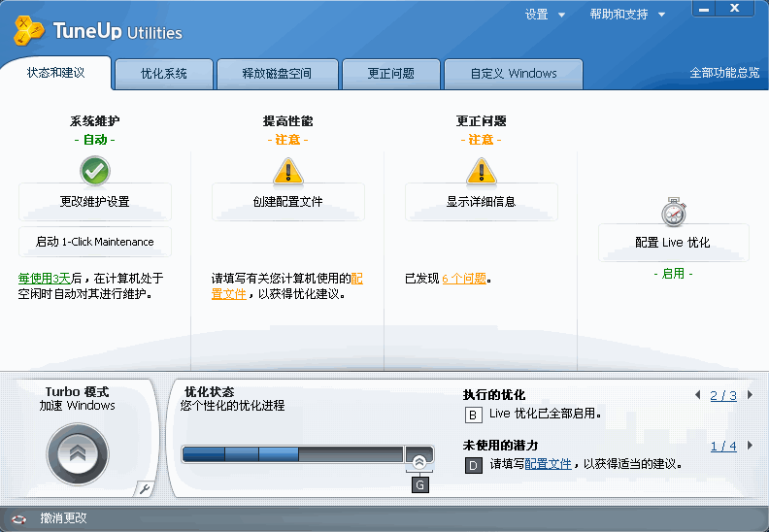Open the 帮助和支持 dropdown menu
The height and width of the screenshot is (532, 769).
[627, 15]
